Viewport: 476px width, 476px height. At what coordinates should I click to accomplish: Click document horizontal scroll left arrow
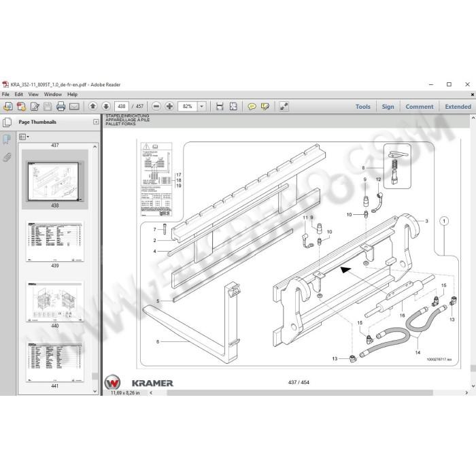[151, 393]
